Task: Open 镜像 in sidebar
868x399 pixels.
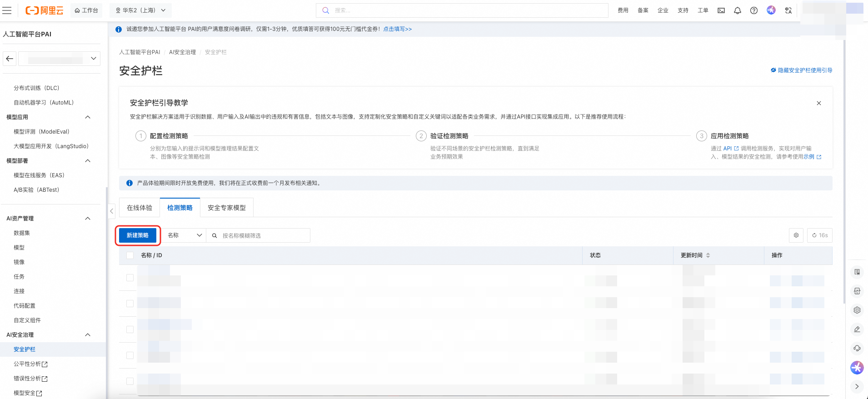Action: (x=19, y=262)
